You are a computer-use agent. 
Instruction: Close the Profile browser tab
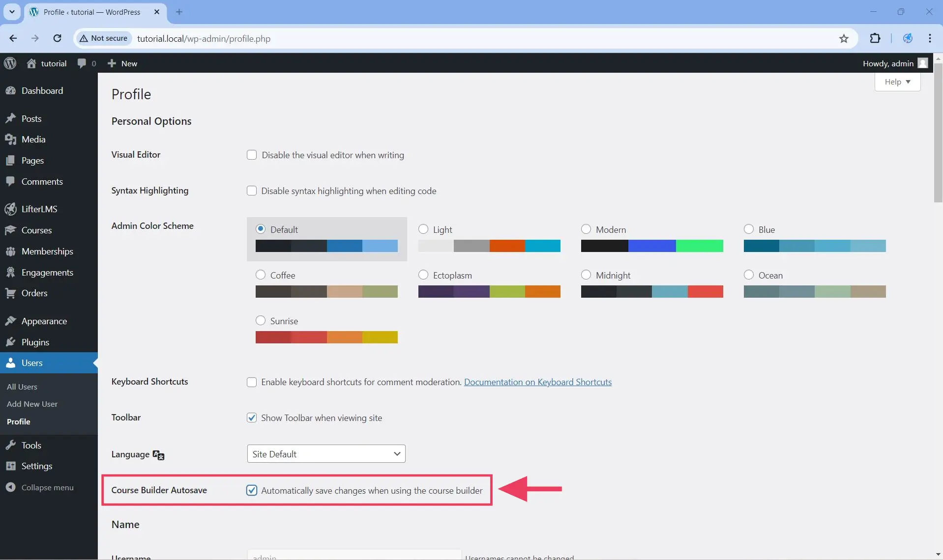point(157,12)
